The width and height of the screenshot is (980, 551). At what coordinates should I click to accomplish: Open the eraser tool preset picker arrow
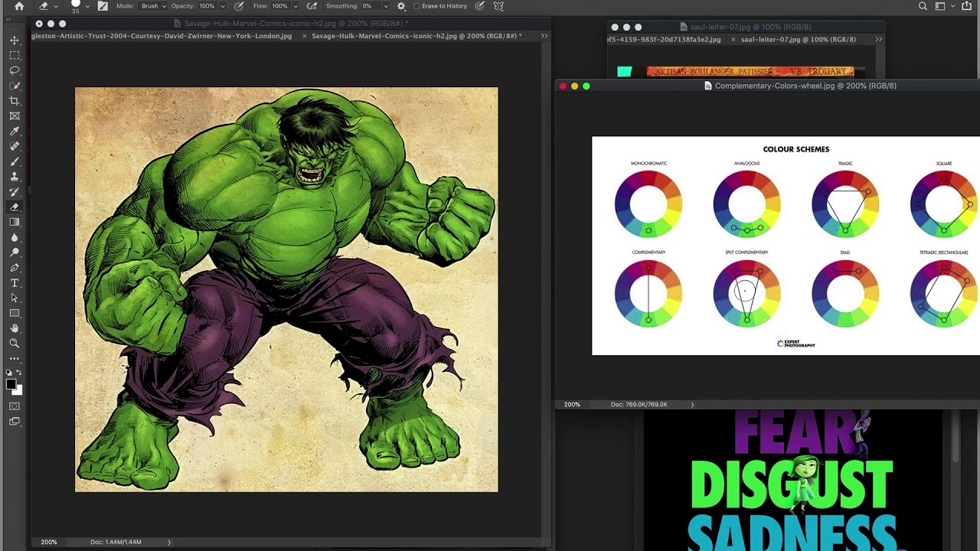(x=55, y=6)
